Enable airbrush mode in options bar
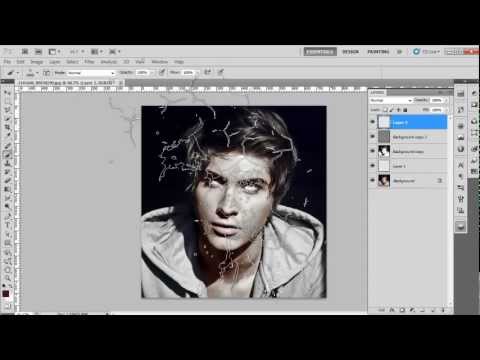This screenshot has width=480, height=360. [x=207, y=72]
